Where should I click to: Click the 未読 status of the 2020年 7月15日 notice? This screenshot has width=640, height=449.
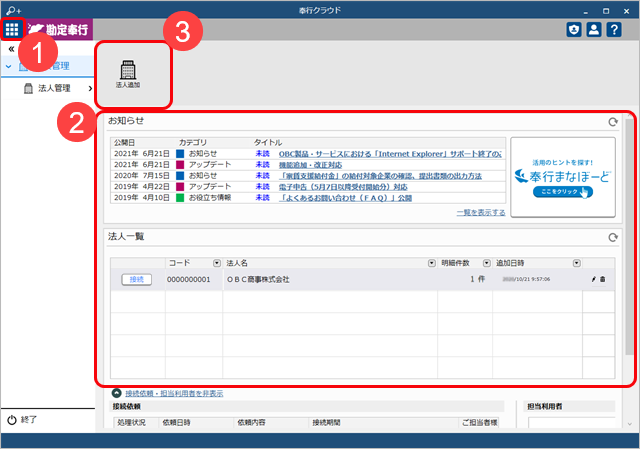[263, 176]
